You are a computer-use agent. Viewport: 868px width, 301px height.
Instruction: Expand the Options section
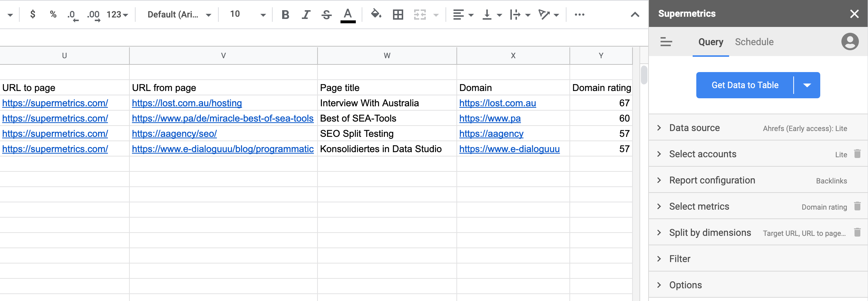[758, 285]
